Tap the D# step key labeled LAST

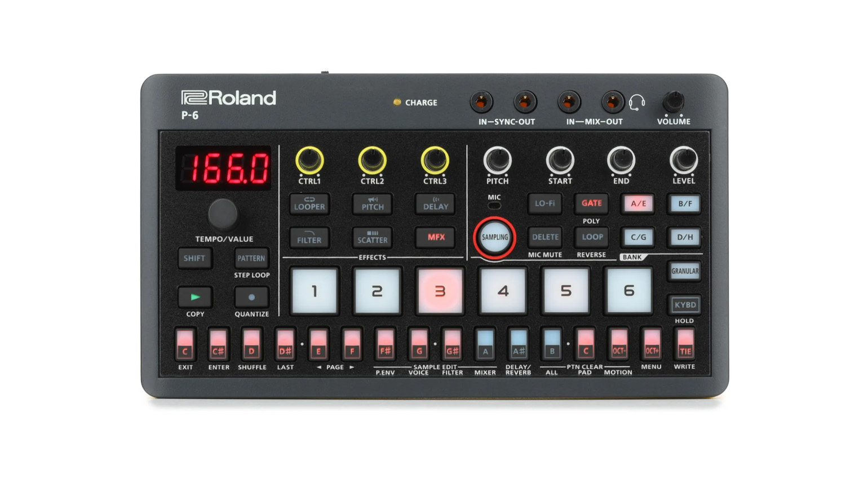coord(285,344)
